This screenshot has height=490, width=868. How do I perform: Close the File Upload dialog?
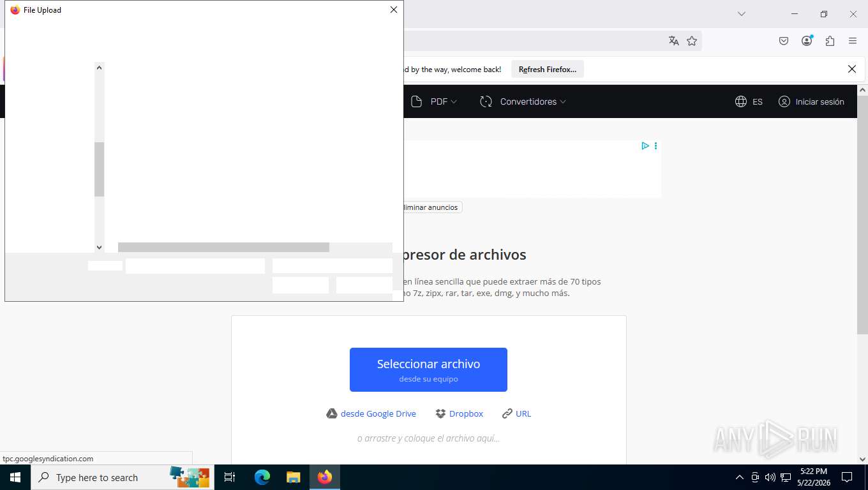click(394, 10)
